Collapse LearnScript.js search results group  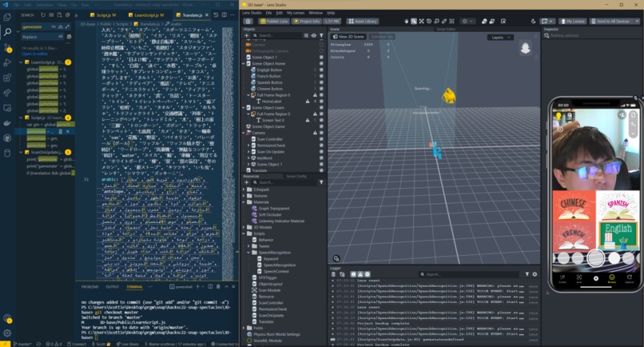22,62
